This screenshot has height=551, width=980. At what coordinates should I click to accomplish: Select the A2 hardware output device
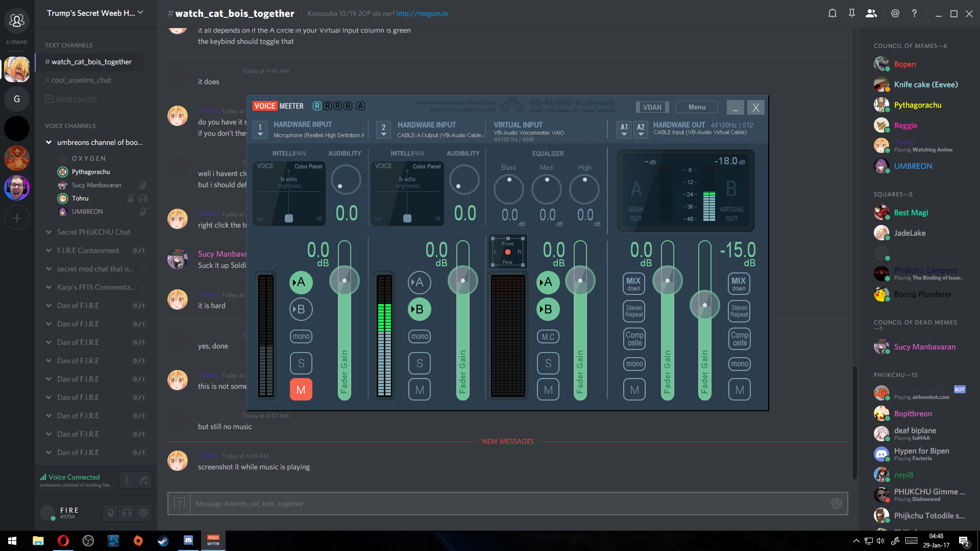point(641,130)
